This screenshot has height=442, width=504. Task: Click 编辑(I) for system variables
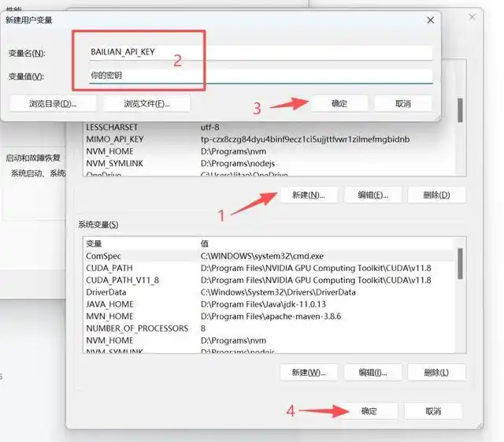click(372, 373)
